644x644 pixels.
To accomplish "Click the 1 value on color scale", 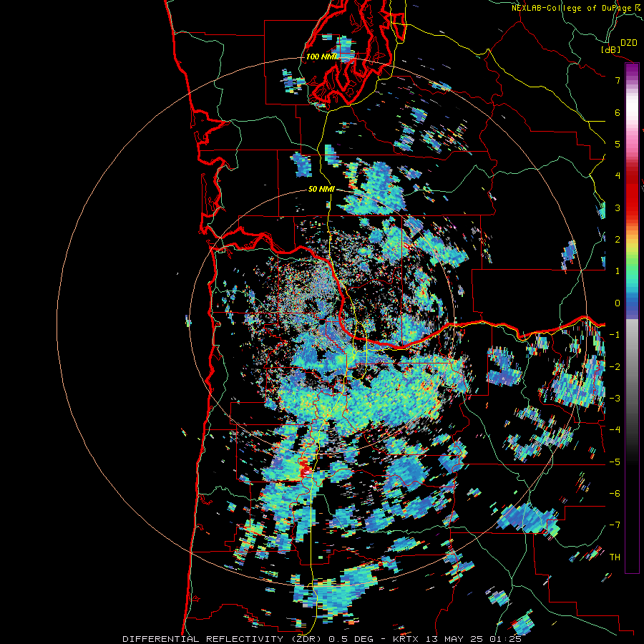I will click(617, 271).
